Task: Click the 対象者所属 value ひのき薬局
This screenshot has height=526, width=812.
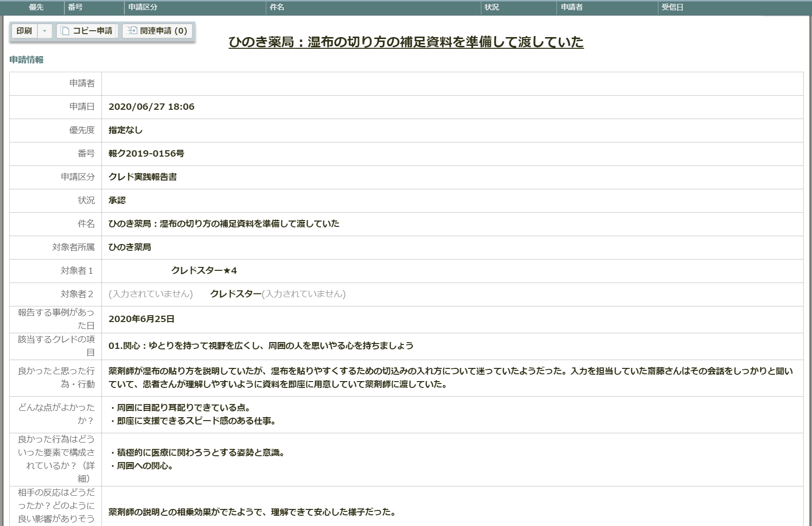Action: point(130,247)
